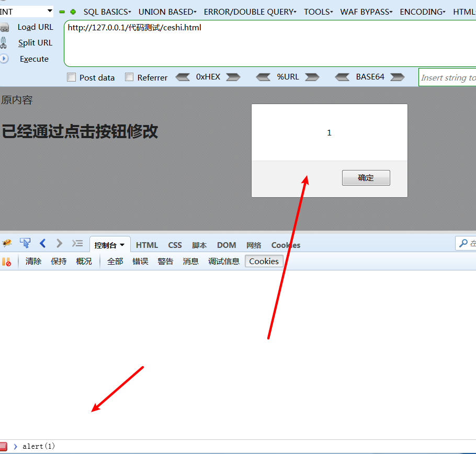Switch to the 脚本 panel tab
The image size is (476, 454).
199,245
